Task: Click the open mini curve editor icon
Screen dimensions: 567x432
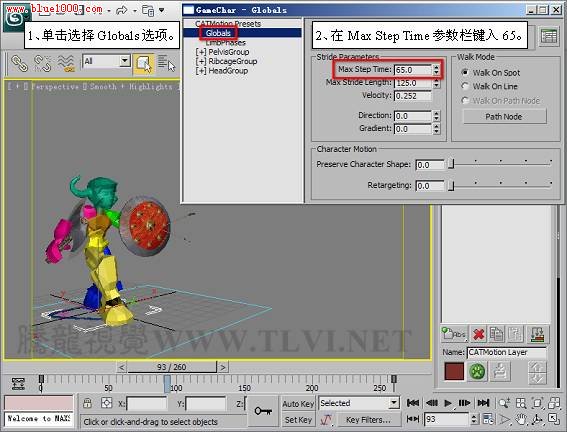Action: click(18, 384)
